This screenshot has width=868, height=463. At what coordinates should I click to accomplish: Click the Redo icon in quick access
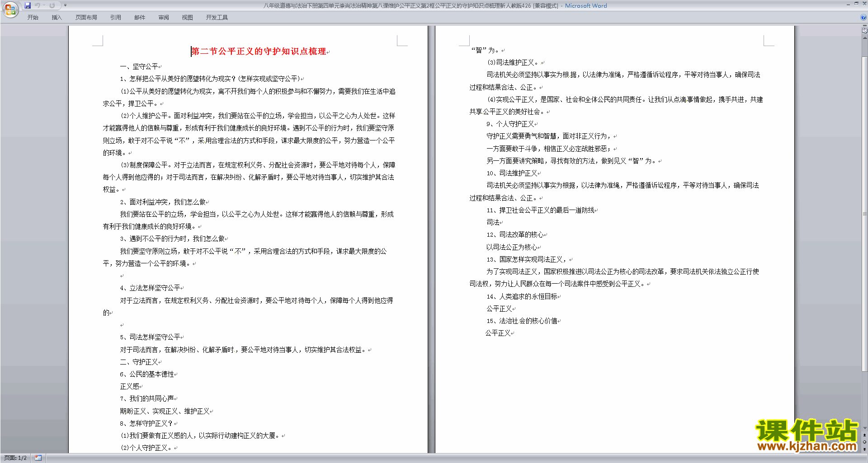pyautogui.click(x=52, y=5)
